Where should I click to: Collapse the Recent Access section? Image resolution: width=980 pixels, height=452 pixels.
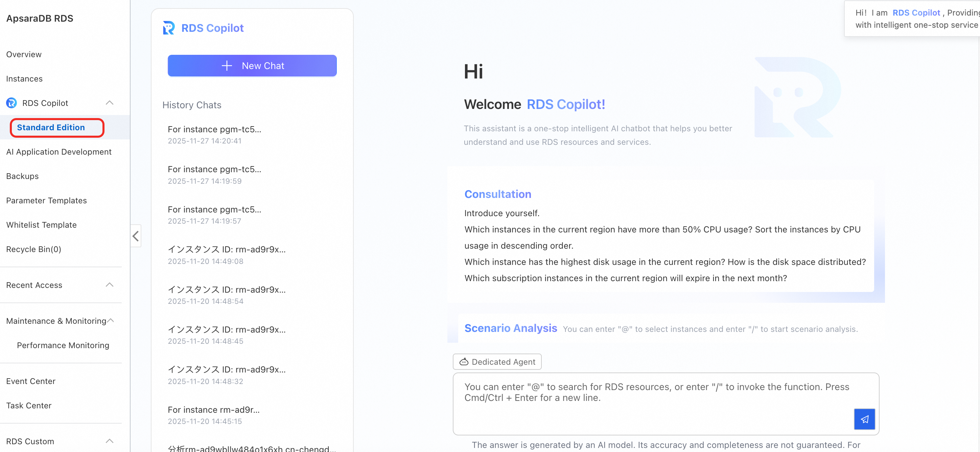[110, 285]
